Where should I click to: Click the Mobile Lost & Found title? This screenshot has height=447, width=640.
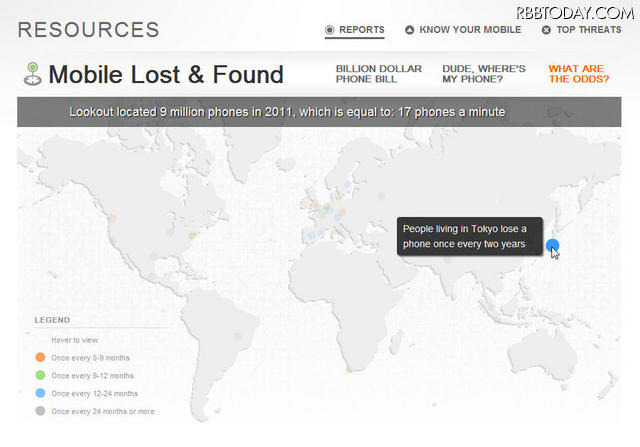click(x=166, y=74)
